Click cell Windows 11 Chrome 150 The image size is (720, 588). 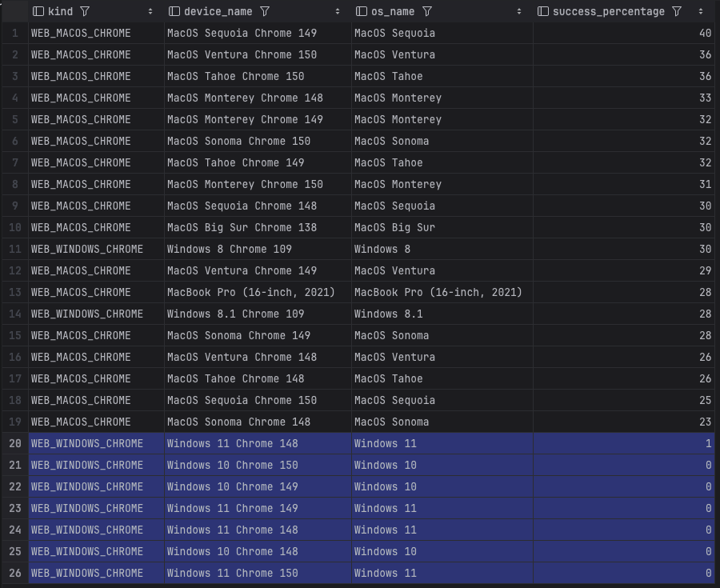click(x=258, y=573)
